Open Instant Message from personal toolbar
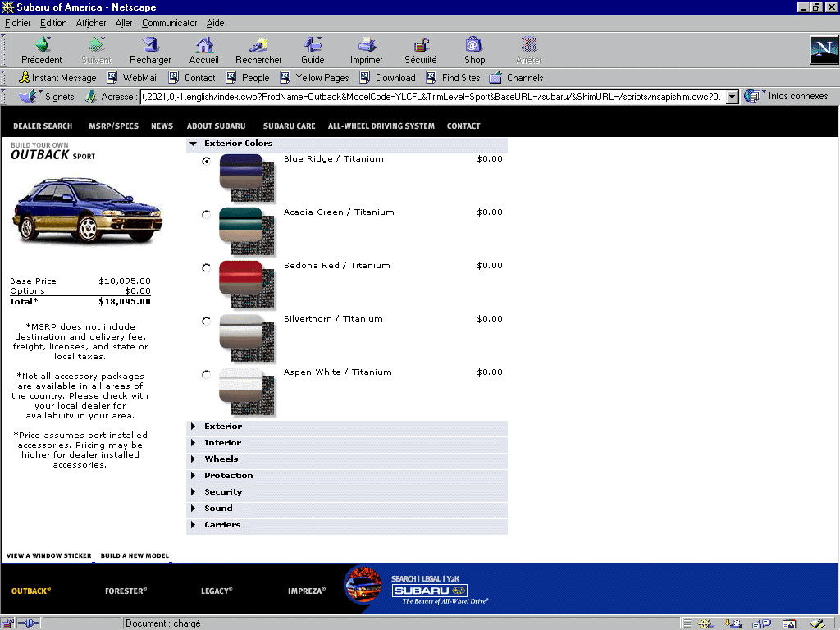Viewport: 840px width, 630px height. tap(57, 78)
